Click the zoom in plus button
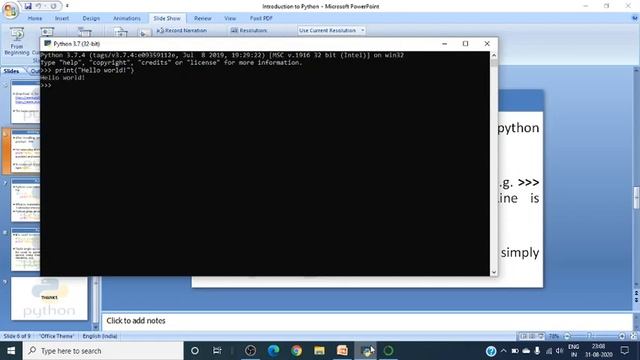Screen dimensions: 640x360 (x=622, y=336)
